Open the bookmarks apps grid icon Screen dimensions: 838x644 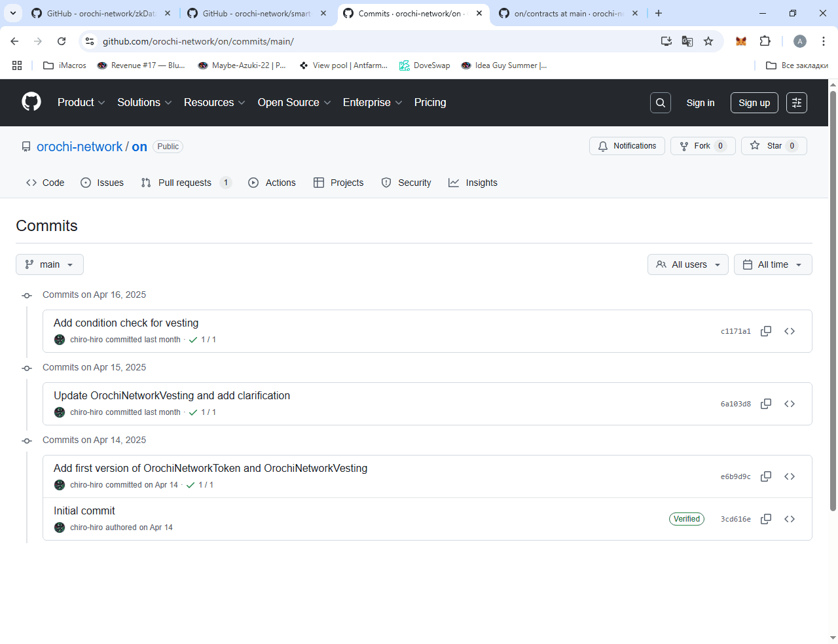(x=17, y=65)
